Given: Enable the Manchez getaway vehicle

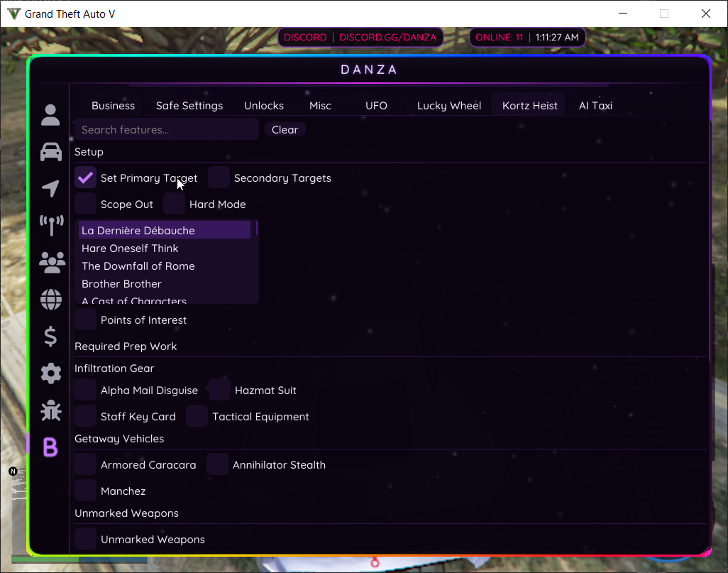Looking at the screenshot, I should point(85,491).
